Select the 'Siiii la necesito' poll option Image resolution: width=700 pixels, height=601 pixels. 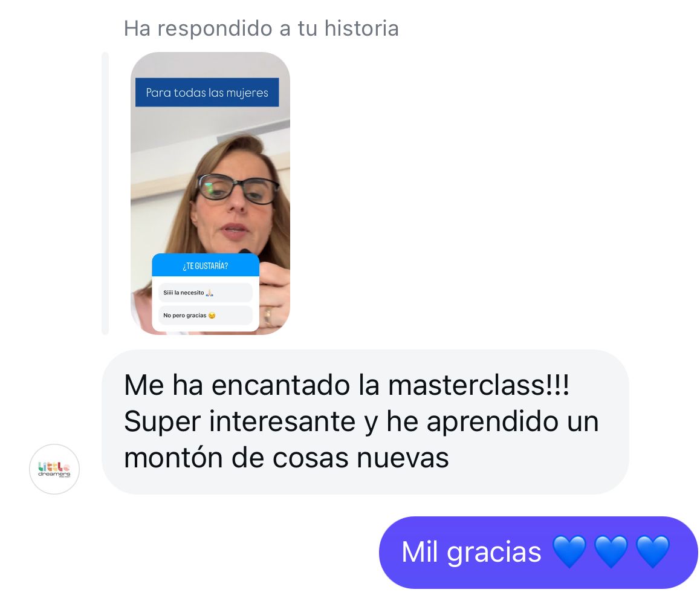tap(206, 293)
